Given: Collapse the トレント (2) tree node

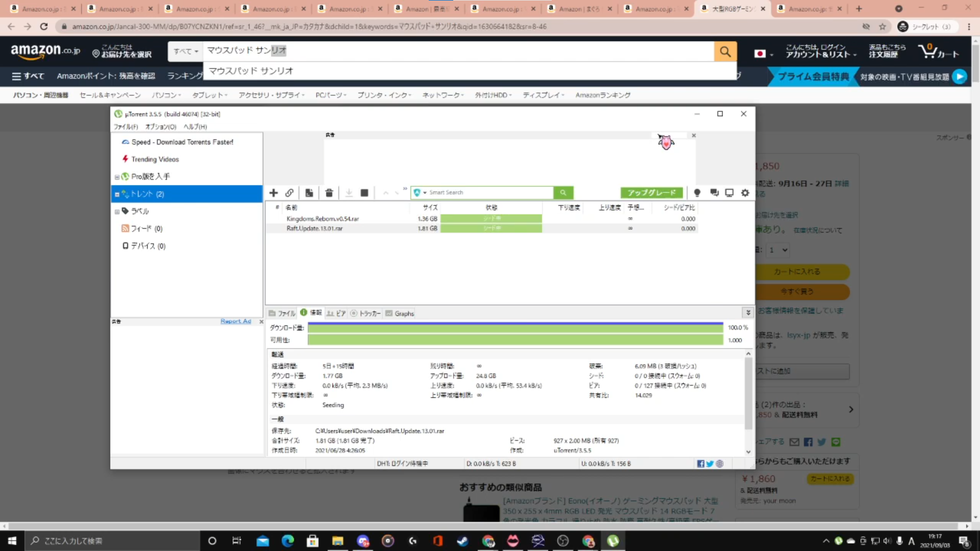Looking at the screenshot, I should tap(117, 194).
